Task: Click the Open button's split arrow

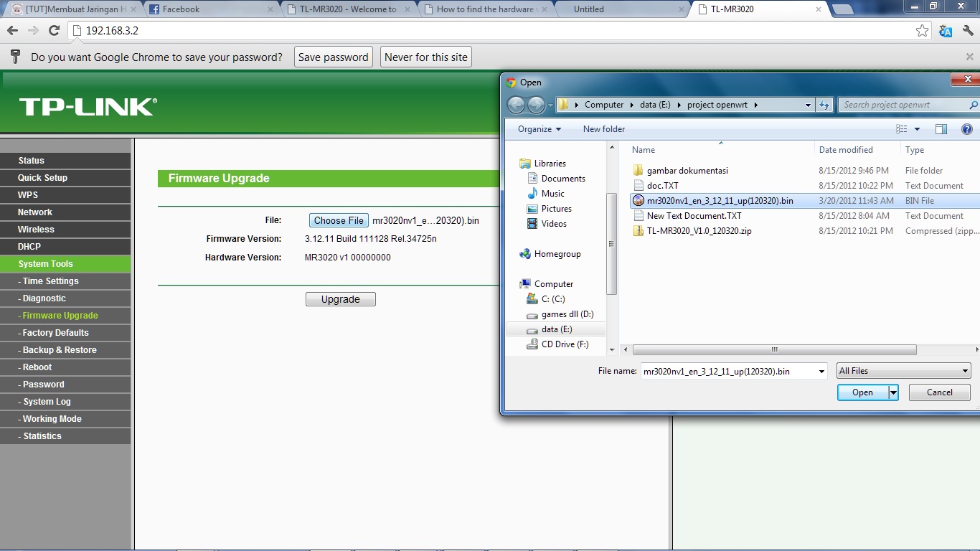Action: click(x=893, y=392)
